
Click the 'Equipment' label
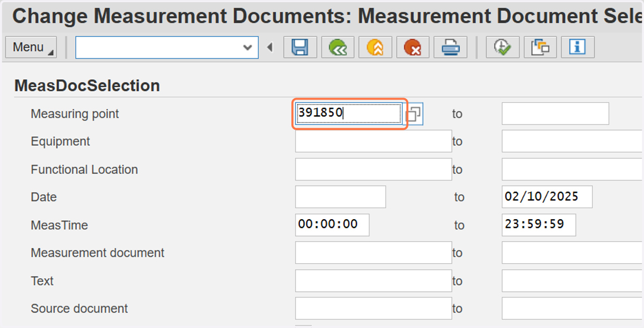tap(61, 142)
